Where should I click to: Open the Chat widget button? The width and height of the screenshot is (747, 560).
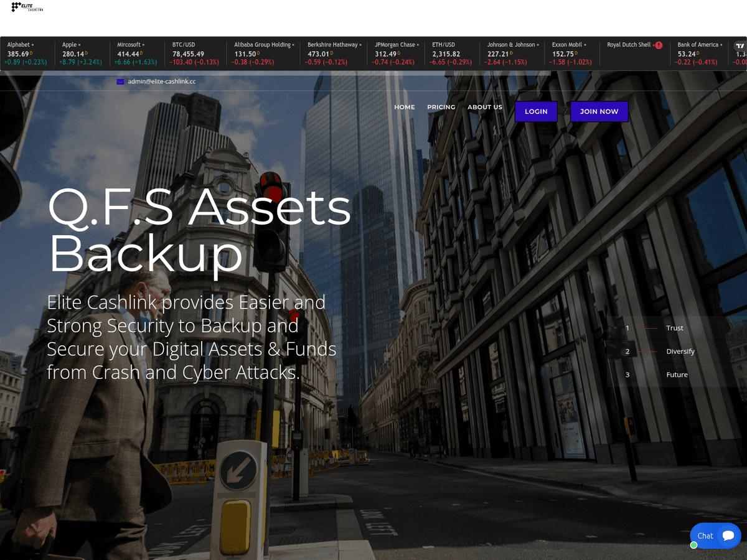(x=715, y=536)
